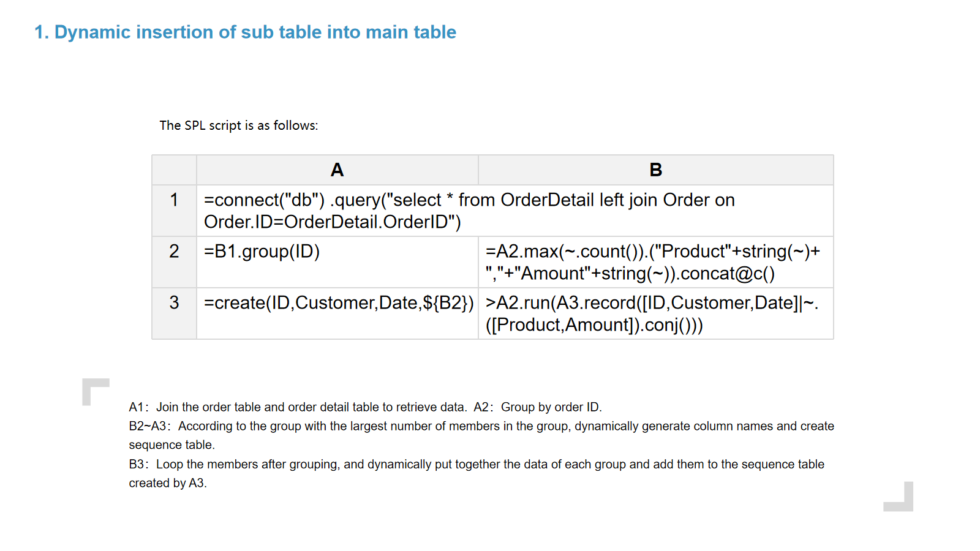Select column header A in the table

337,170
